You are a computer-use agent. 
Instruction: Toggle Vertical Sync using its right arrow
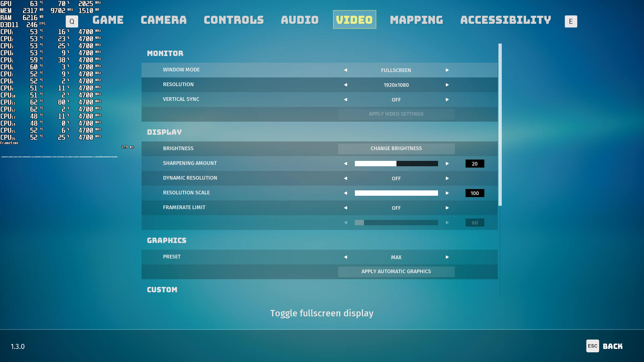[x=447, y=100]
